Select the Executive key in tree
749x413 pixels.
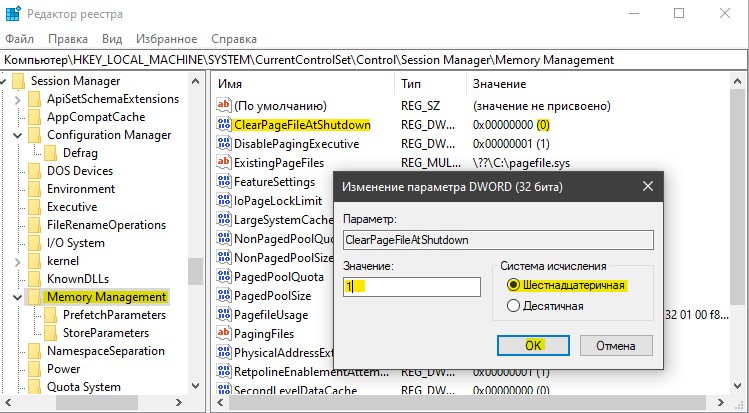72,207
